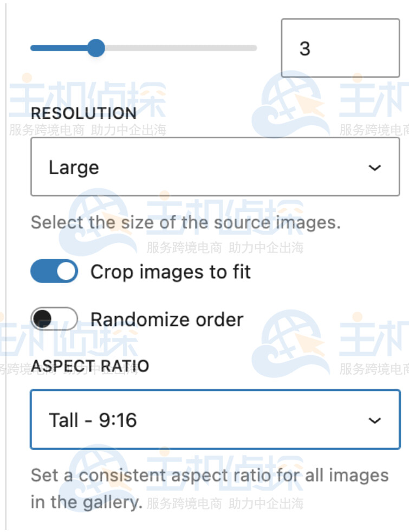Click the RESOLUTION section label
This screenshot has height=532, width=409.
tap(83, 113)
